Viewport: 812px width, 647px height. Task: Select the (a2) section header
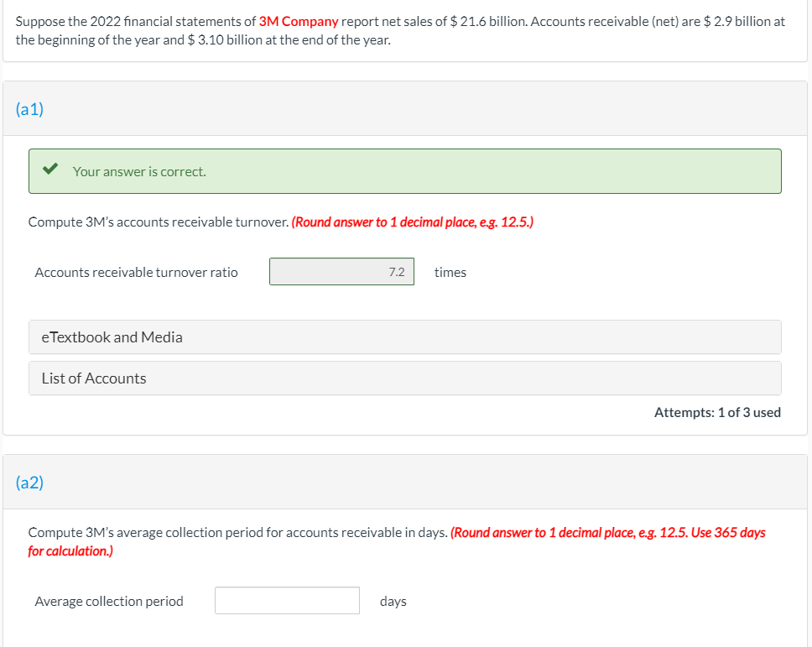30,483
